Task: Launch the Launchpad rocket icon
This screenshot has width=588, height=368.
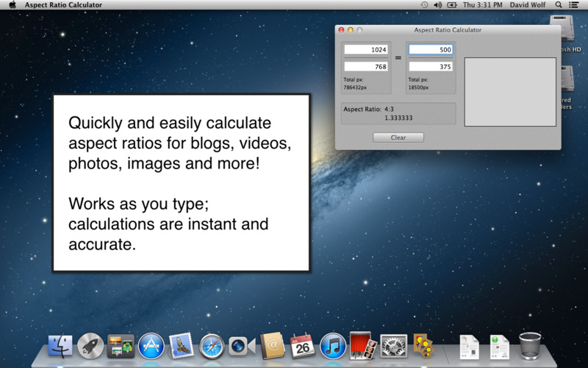Action: (90, 345)
